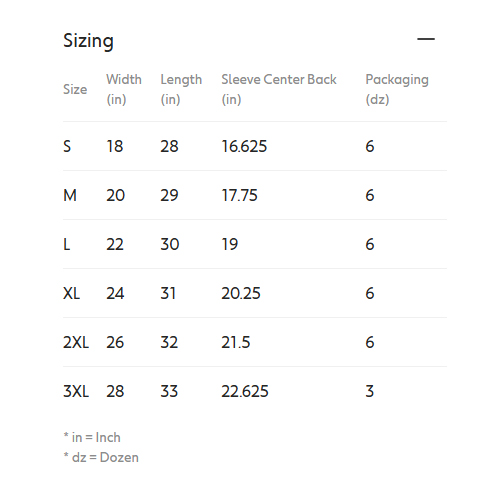Click the 'in = Inch' footnote
This screenshot has height=500, width=500.
pyautogui.click(x=92, y=438)
